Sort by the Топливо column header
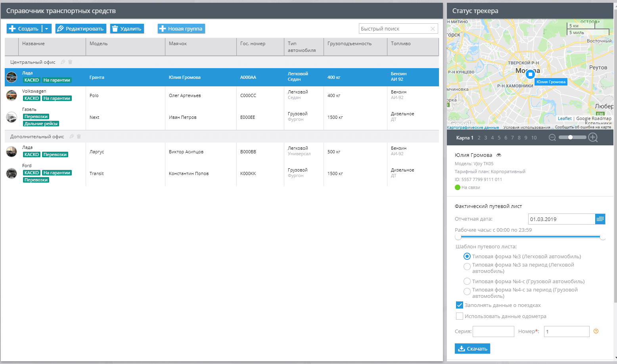This screenshot has width=617, height=364. pos(413,47)
